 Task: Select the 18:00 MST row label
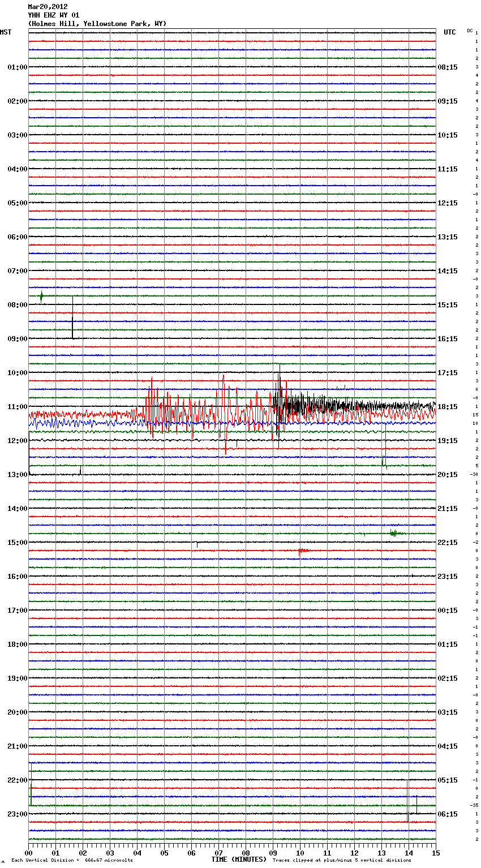point(18,644)
